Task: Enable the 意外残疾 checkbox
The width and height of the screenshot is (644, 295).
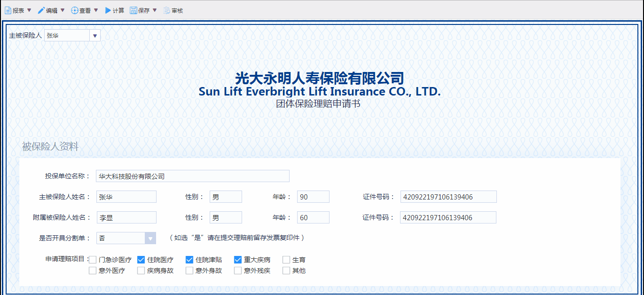Action: [x=238, y=271]
